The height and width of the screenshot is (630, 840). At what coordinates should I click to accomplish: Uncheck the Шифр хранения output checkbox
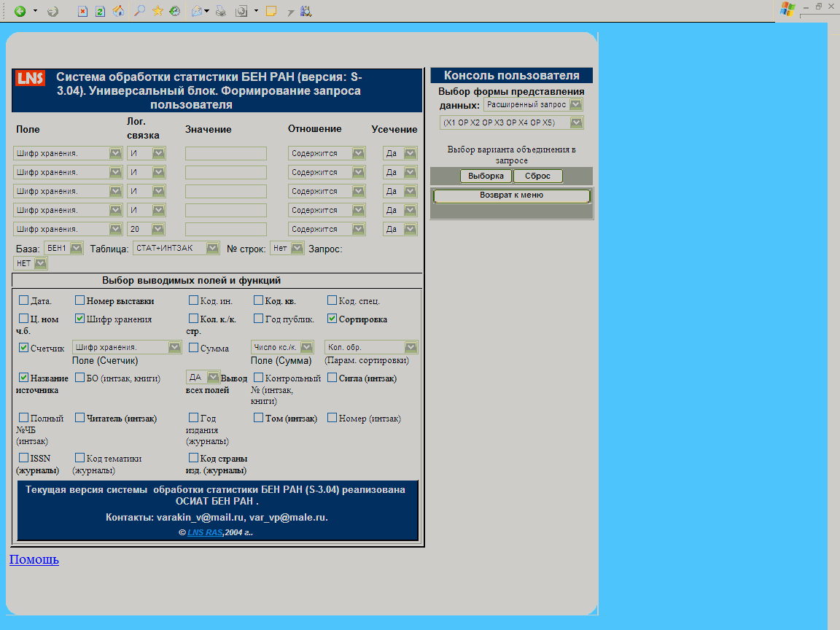pos(80,319)
